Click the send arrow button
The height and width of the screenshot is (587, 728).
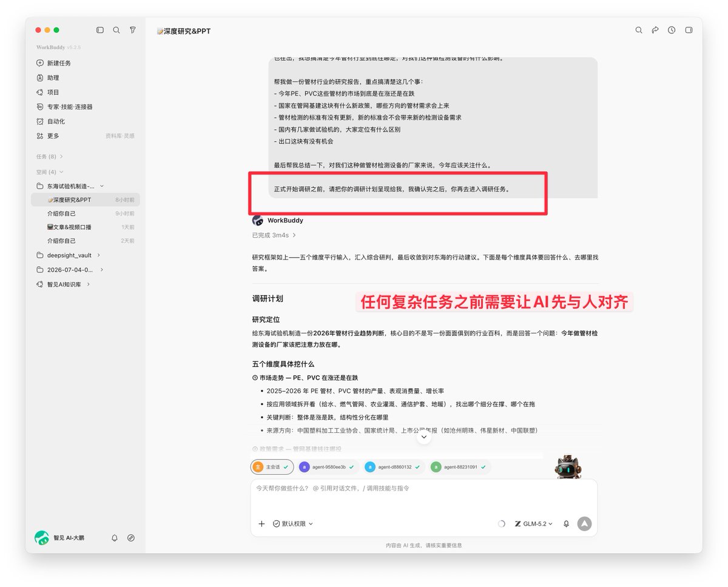click(584, 524)
